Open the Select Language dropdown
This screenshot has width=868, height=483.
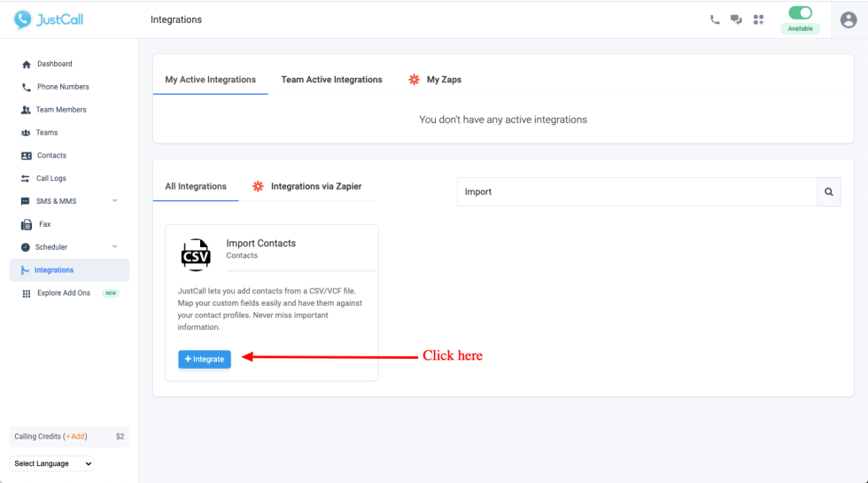coord(51,464)
